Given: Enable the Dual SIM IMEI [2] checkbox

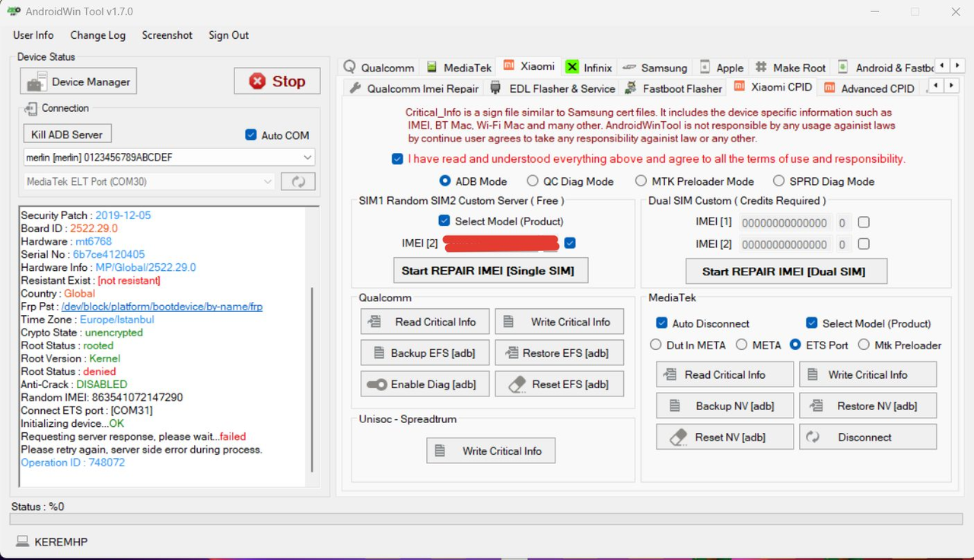Looking at the screenshot, I should (x=864, y=243).
